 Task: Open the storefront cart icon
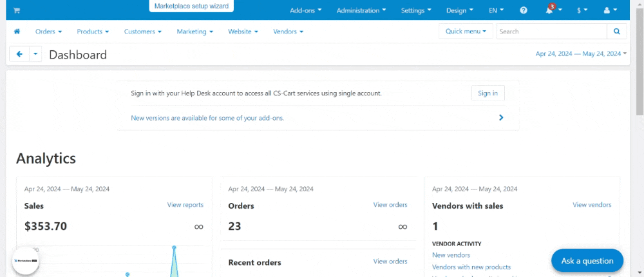tap(17, 10)
